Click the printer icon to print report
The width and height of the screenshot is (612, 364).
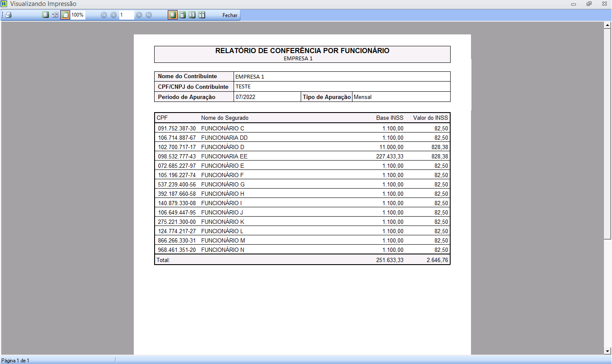8,15
